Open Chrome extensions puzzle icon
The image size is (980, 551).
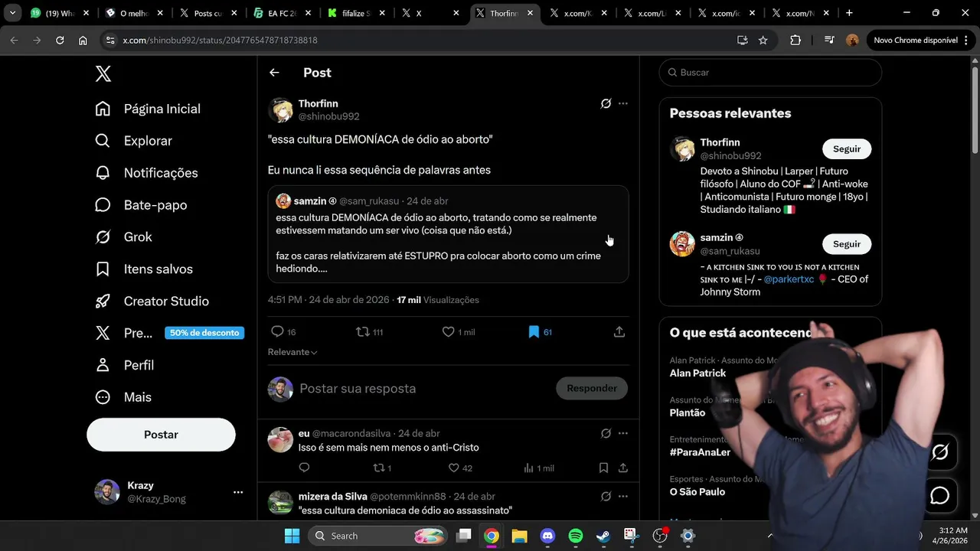795,41
